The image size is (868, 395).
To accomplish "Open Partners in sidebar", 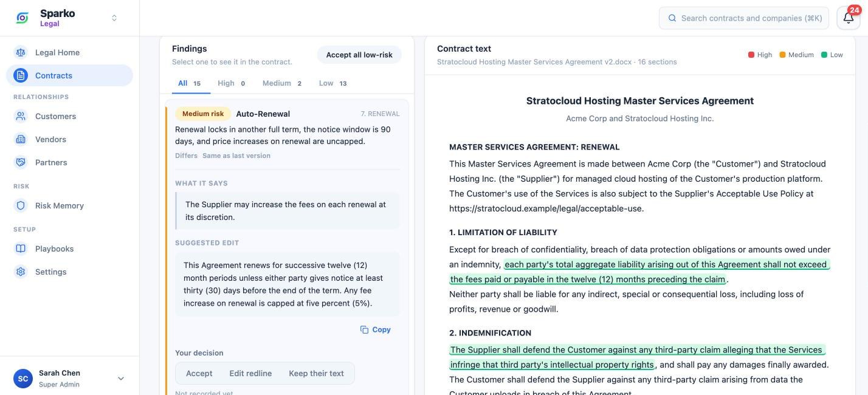I will click(69, 162).
